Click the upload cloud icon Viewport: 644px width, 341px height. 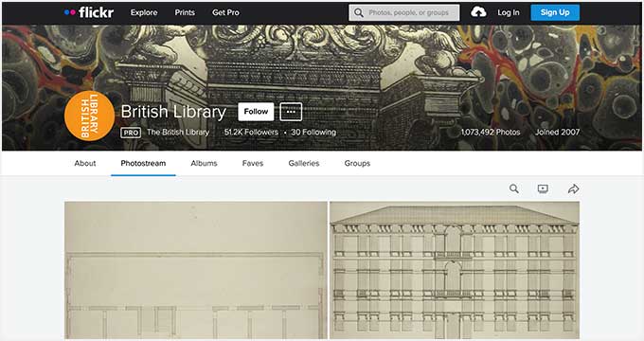pos(478,12)
